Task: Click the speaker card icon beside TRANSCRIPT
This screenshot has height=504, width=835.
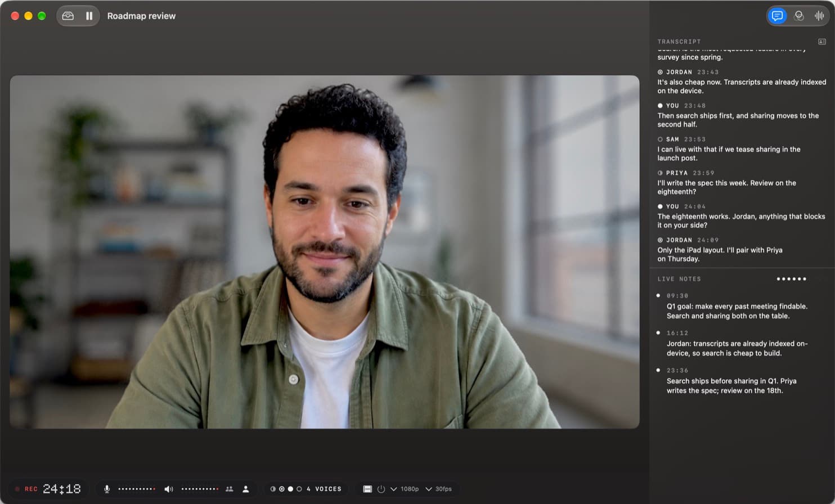Action: [822, 42]
